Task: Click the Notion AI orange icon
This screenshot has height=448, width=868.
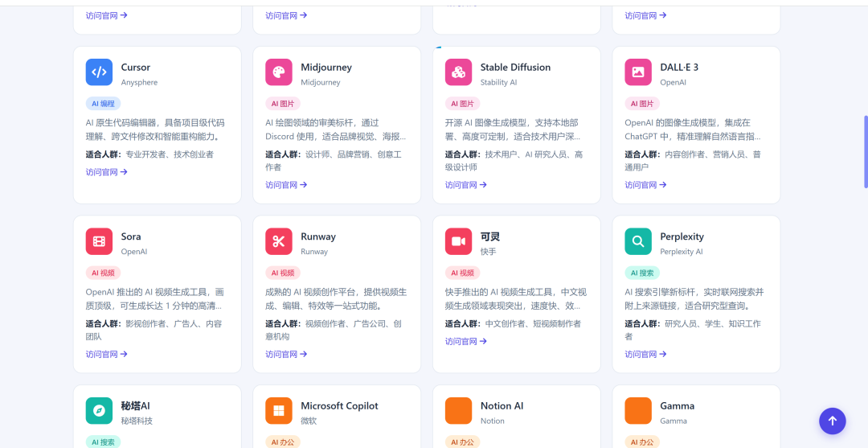Action: click(x=458, y=411)
